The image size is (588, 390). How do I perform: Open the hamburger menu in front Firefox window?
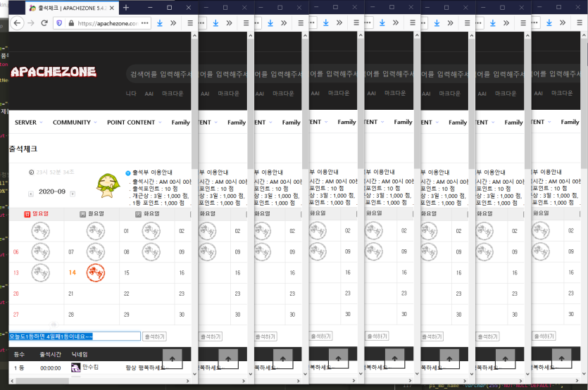pyautogui.click(x=190, y=23)
